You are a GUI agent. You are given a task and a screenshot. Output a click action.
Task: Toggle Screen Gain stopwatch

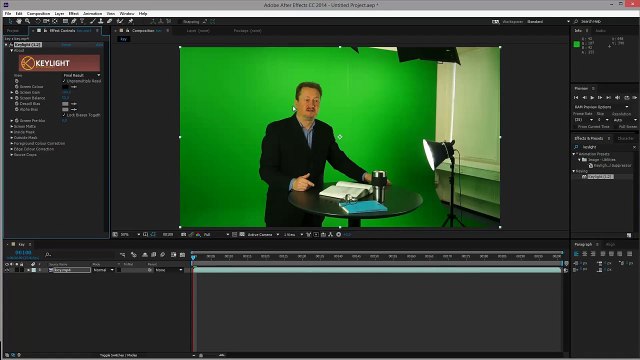17,92
